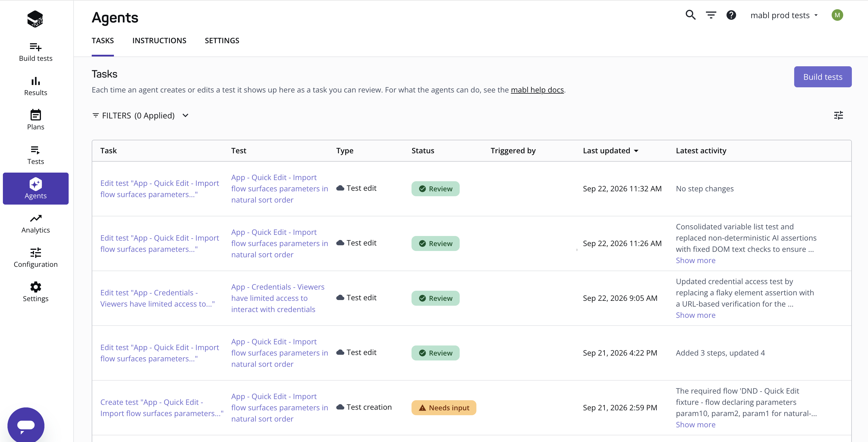
Task: Open table column settings tune icon
Action: 838,116
